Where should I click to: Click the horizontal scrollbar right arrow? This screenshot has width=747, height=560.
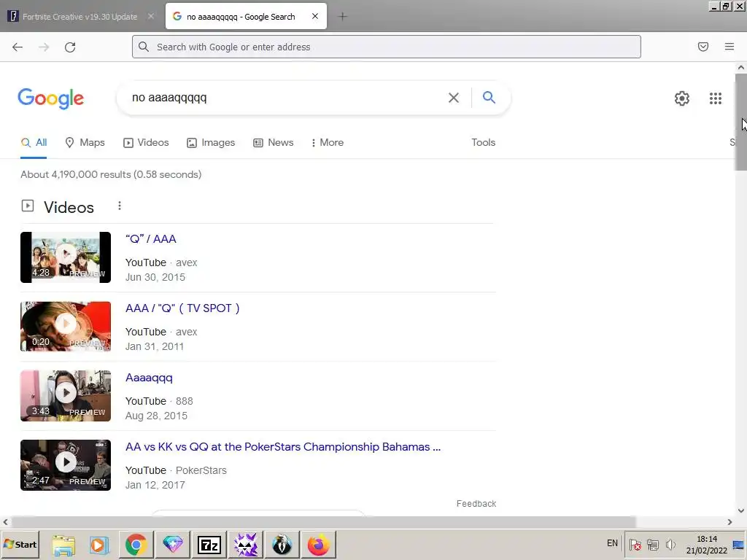point(729,522)
